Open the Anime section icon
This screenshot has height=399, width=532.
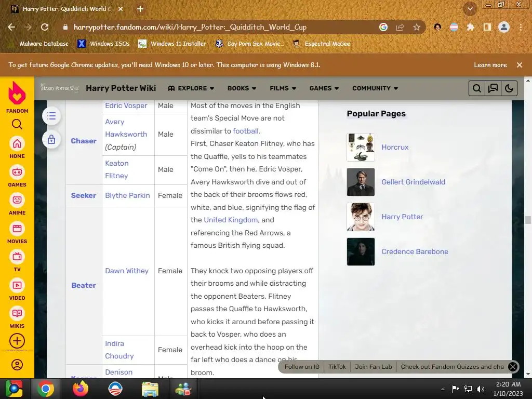17,200
